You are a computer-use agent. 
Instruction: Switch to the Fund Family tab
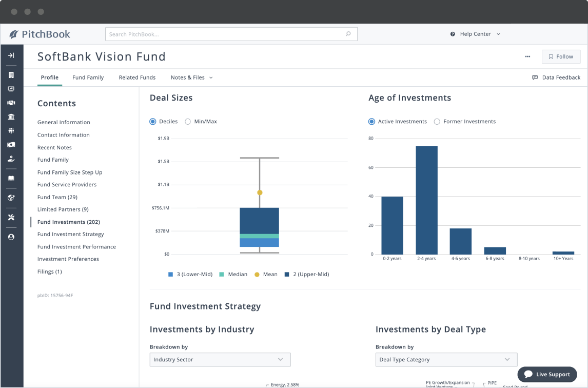(x=88, y=77)
